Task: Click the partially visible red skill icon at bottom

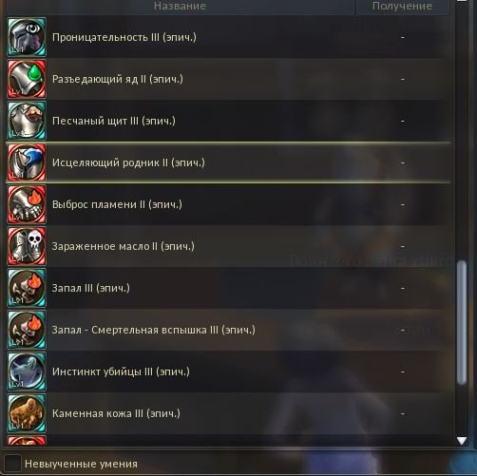Action: [27, 441]
